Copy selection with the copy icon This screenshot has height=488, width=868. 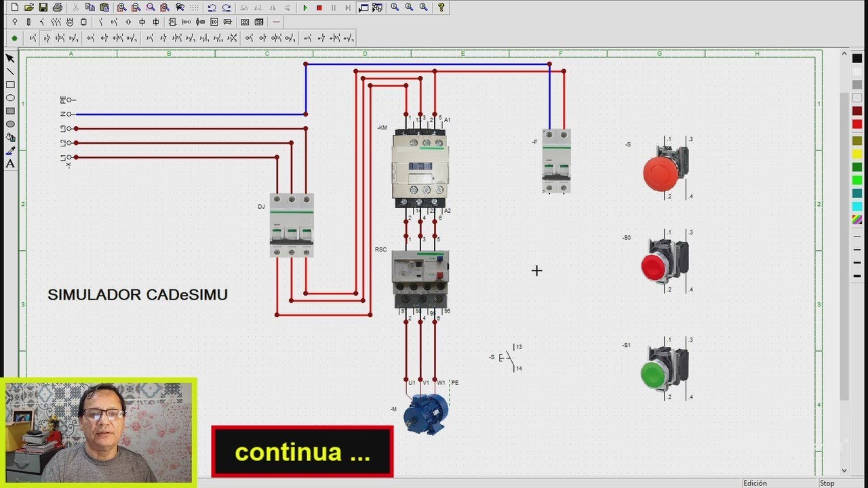coord(90,7)
